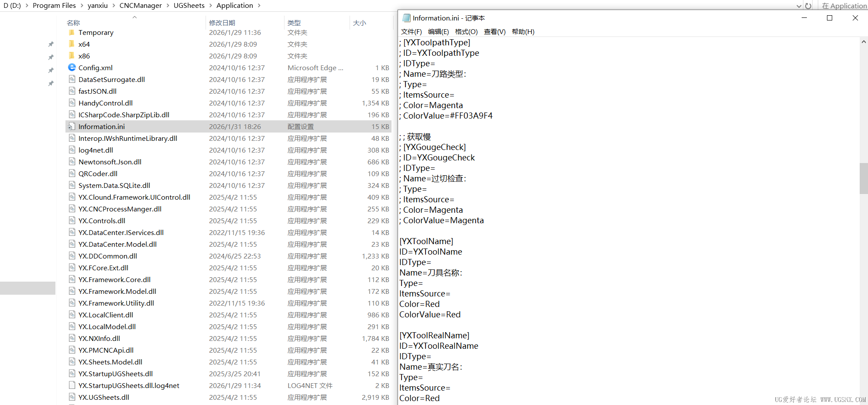Sort files by the 名称 column header
The image size is (868, 405).
click(73, 23)
